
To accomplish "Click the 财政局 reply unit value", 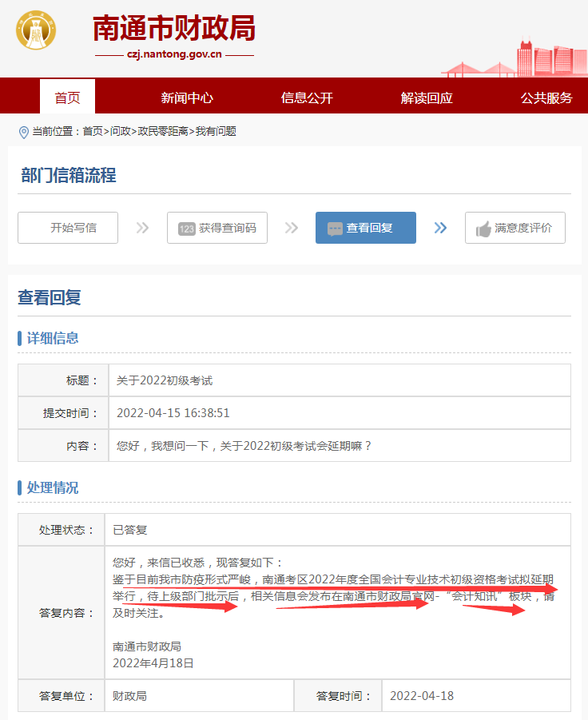I will [130, 696].
